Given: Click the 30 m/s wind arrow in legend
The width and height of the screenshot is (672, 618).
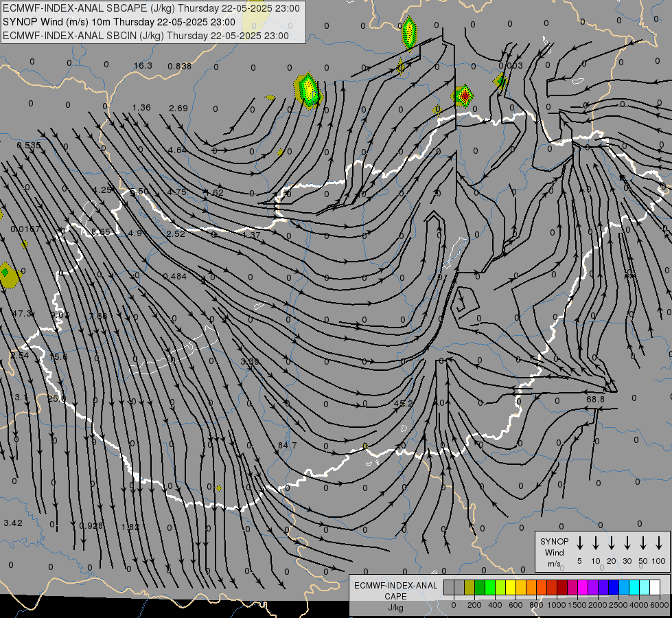Looking at the screenshot, I should tap(627, 543).
